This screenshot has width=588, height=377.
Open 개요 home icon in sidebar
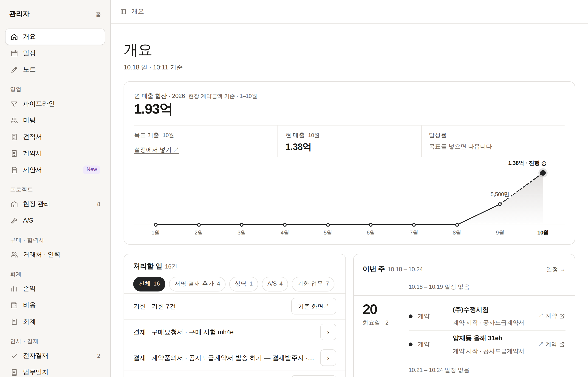(x=14, y=37)
